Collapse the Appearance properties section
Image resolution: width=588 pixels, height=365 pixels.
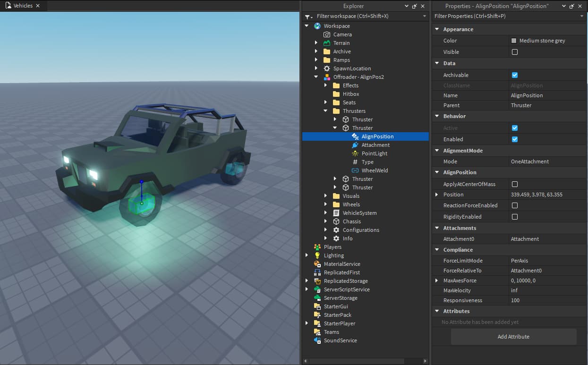[436, 29]
